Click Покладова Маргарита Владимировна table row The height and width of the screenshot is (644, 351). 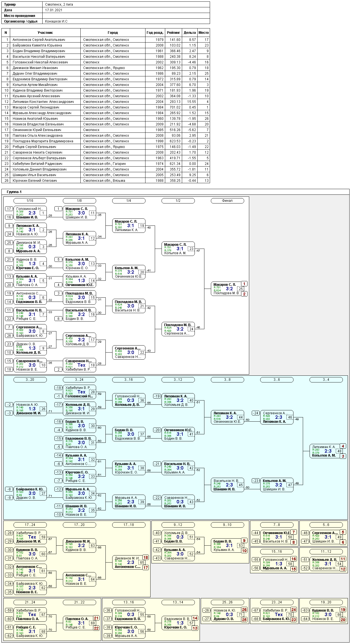(43, 141)
